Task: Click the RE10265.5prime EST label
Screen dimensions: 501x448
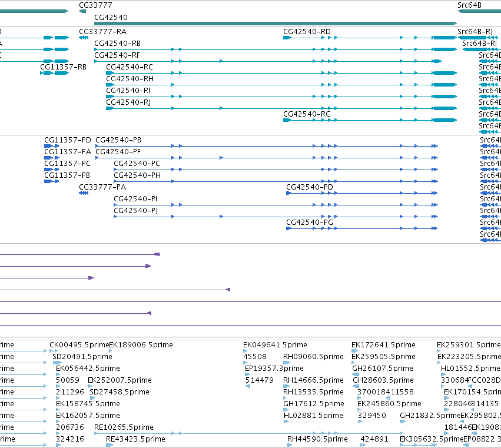Action: point(124,428)
